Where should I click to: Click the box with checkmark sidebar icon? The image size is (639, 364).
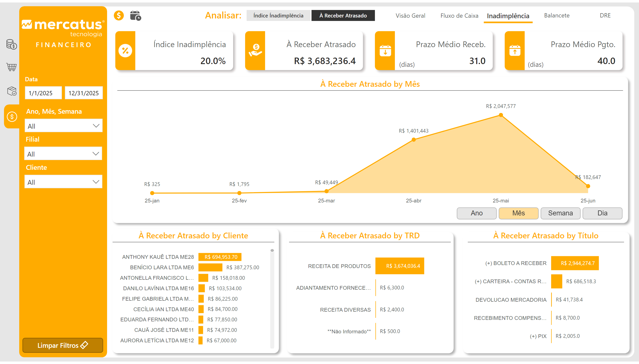point(11,91)
